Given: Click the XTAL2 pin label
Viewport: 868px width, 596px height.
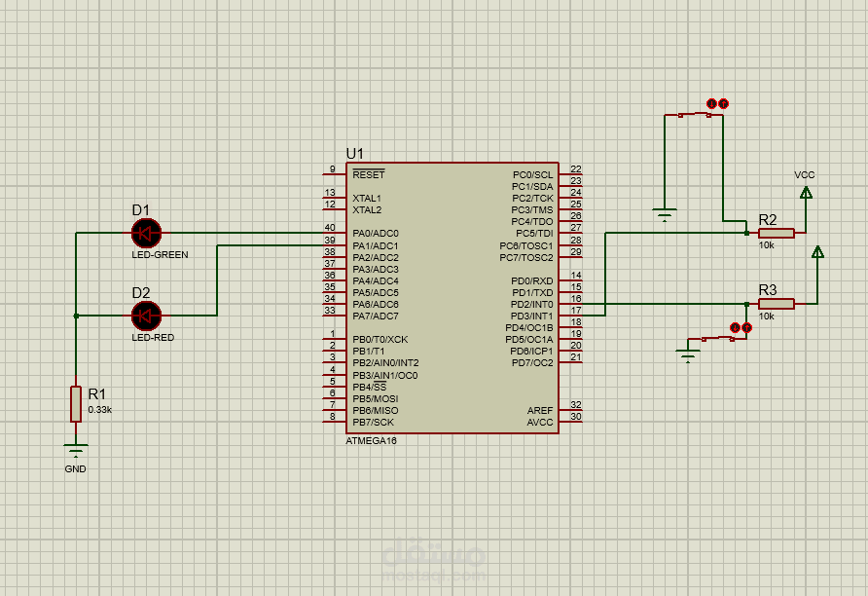Looking at the screenshot, I should pyautogui.click(x=367, y=210).
